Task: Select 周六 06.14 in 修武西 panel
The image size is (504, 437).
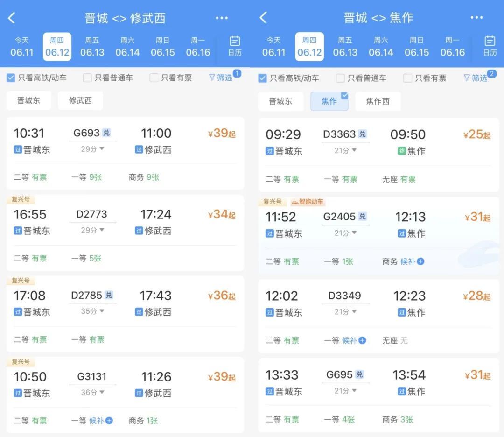Action: point(127,47)
